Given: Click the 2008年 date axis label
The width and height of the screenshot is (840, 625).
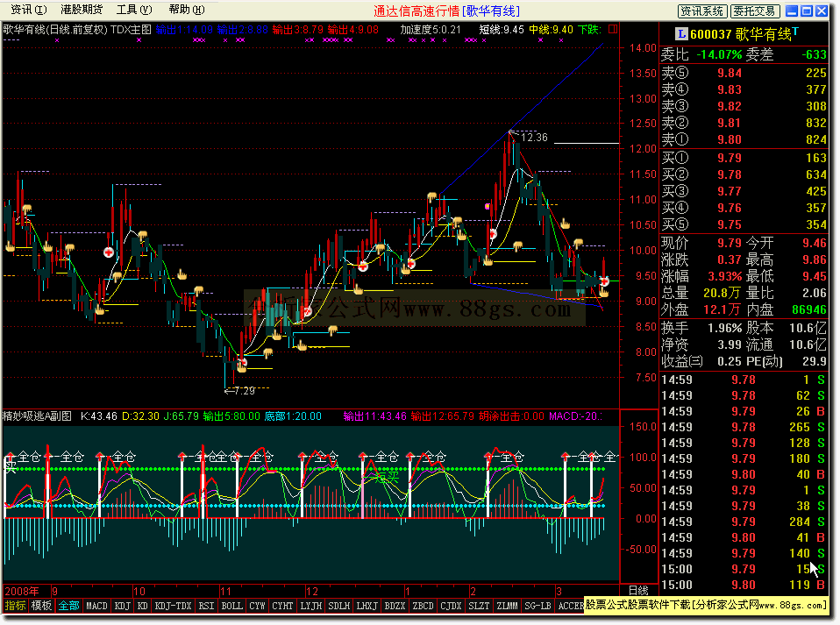Looking at the screenshot, I should [22, 592].
